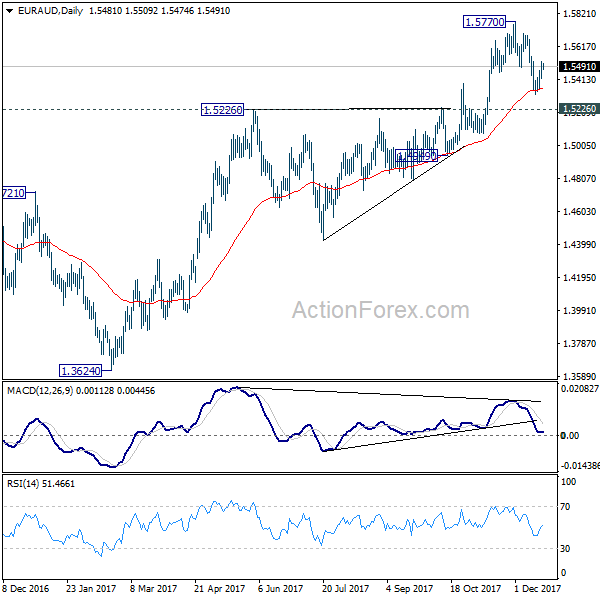
Task: Click the 1.49490 support price label
Action: pyautogui.click(x=416, y=155)
